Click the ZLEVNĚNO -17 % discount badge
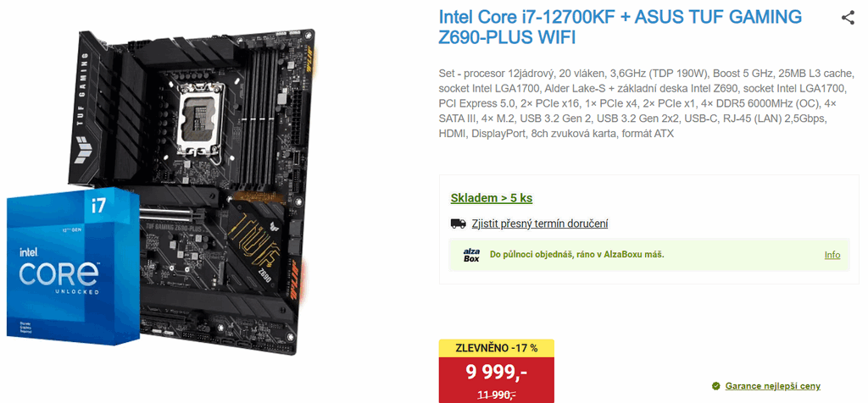This screenshot has width=868, height=403. click(x=497, y=348)
